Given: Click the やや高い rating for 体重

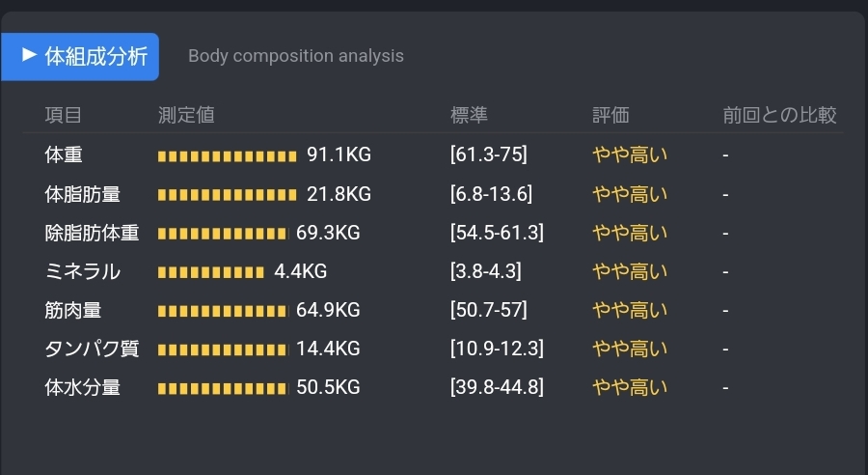Looking at the screenshot, I should (x=630, y=155).
